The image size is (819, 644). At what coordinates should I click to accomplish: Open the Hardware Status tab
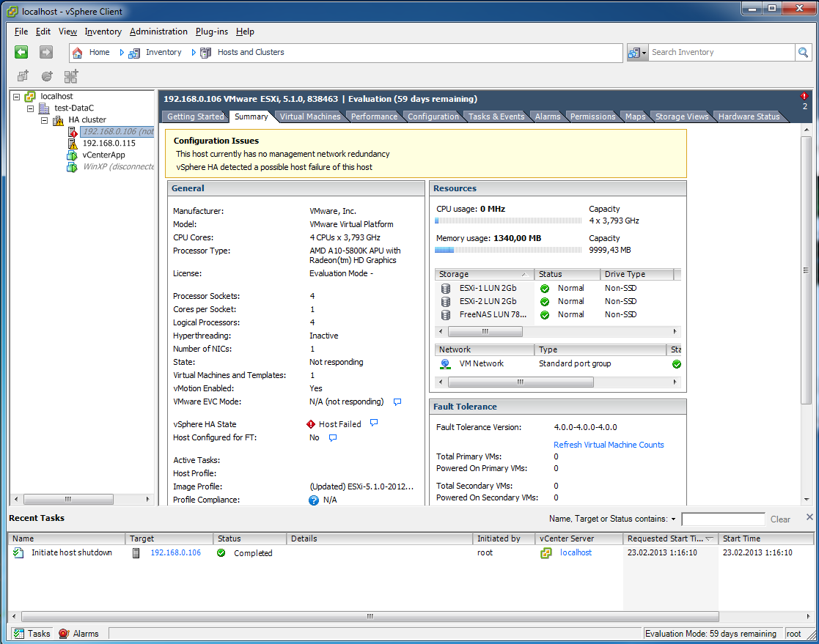tap(749, 117)
